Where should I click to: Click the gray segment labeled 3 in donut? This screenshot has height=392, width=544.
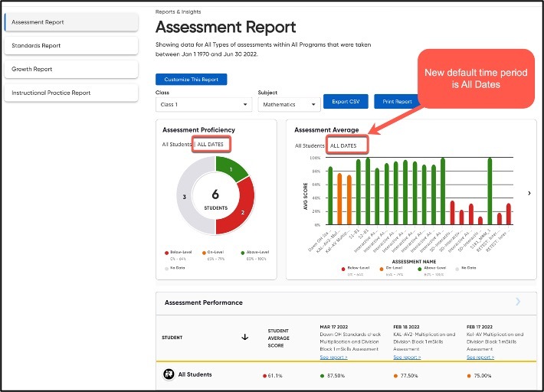click(x=185, y=197)
